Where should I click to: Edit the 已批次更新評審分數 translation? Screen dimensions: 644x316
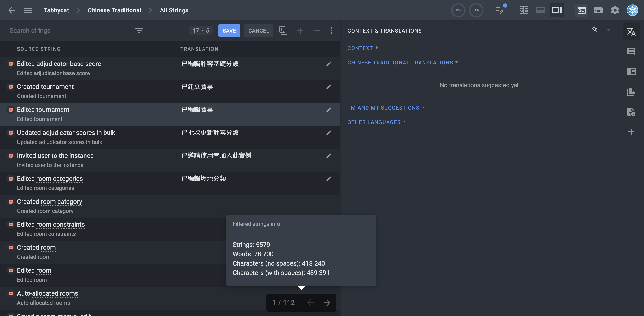pos(329,133)
